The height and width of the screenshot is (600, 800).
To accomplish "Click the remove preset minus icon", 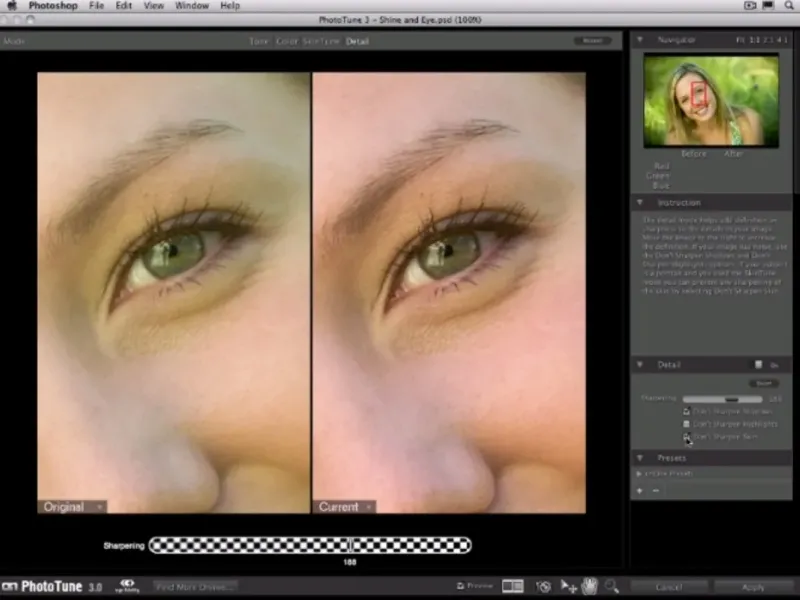I will click(656, 490).
